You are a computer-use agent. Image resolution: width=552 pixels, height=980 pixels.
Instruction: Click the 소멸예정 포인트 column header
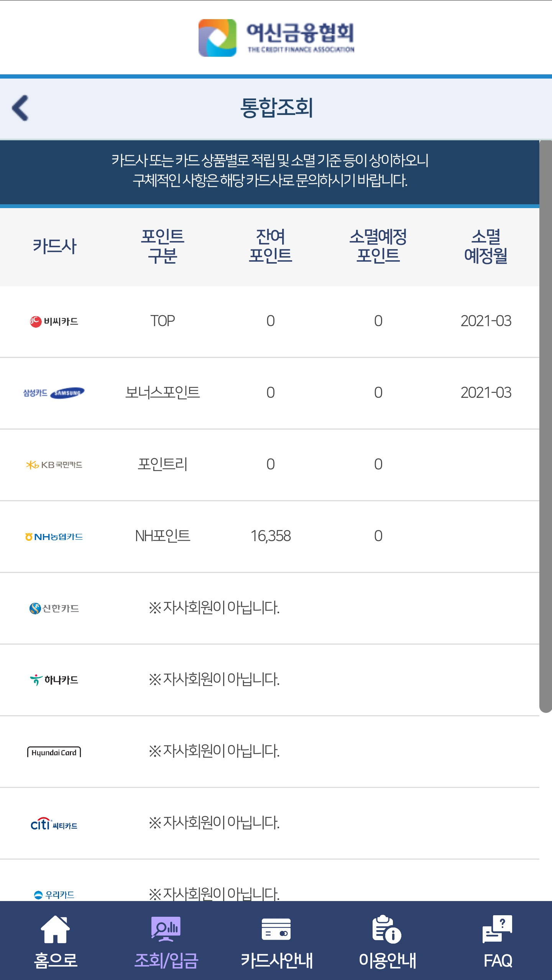(378, 246)
